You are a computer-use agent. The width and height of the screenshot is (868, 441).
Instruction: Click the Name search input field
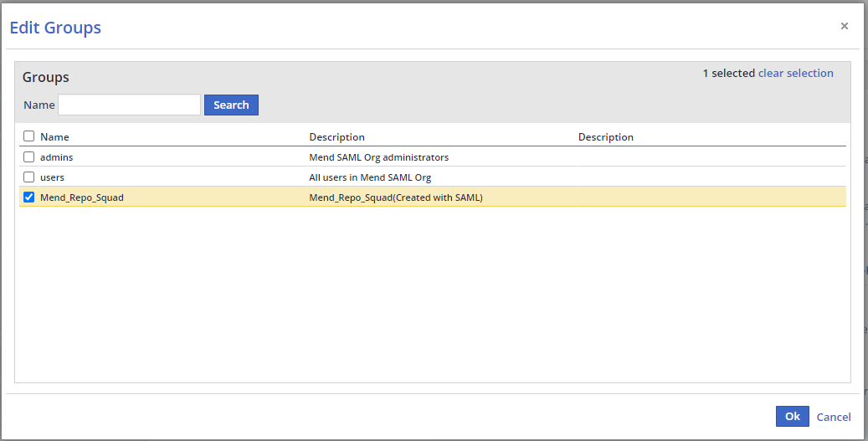[129, 105]
